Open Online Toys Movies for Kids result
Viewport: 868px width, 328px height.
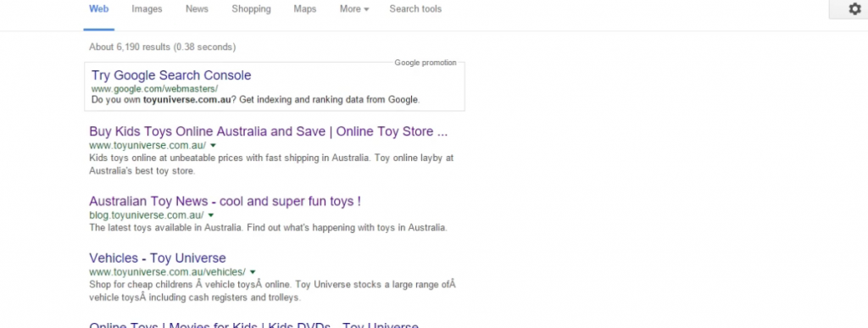[254, 325]
